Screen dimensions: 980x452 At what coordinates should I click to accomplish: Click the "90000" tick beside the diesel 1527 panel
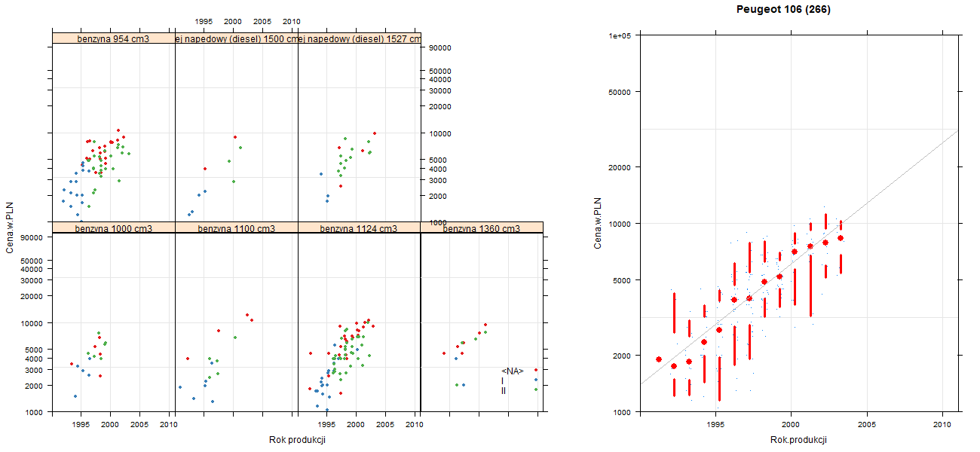click(x=439, y=48)
